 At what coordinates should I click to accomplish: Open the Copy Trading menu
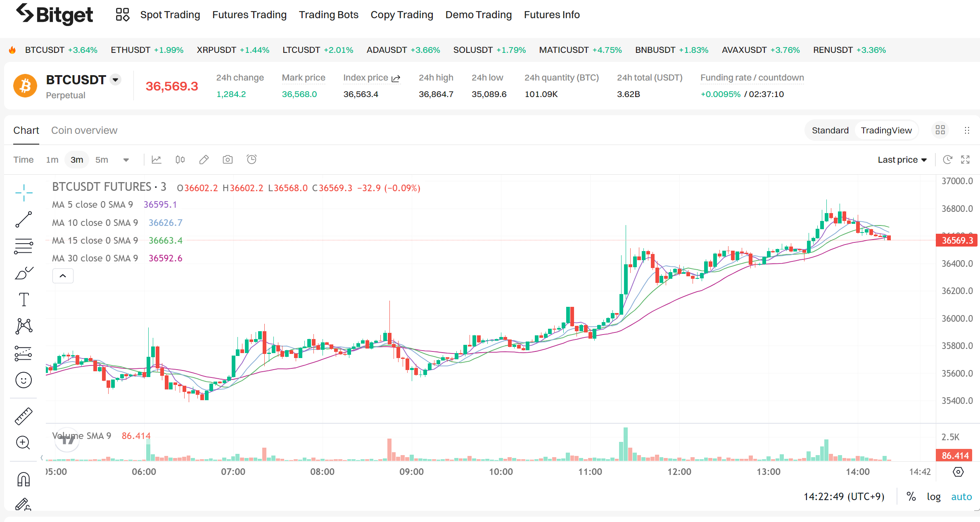402,15
